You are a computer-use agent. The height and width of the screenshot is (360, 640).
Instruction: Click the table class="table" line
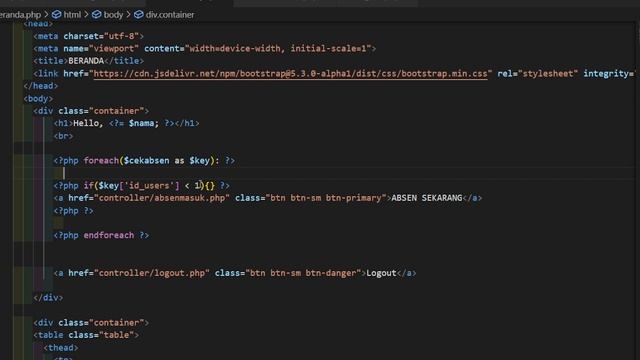coord(86,335)
